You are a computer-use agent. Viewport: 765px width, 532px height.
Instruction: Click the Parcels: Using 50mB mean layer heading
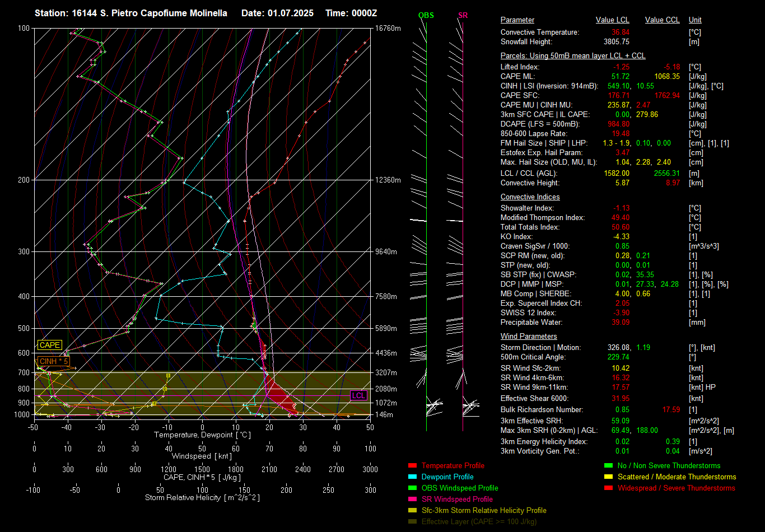pyautogui.click(x=573, y=56)
